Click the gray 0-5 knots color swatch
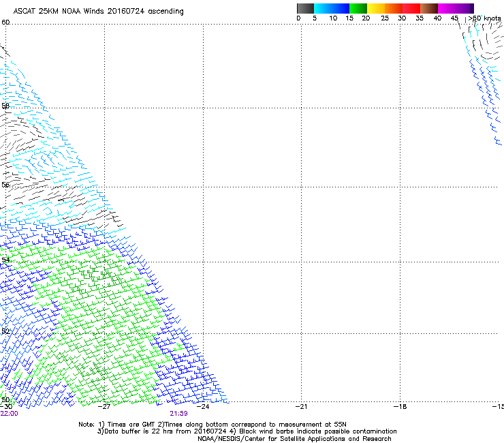Viewport: 504px width, 443px height. click(x=305, y=8)
